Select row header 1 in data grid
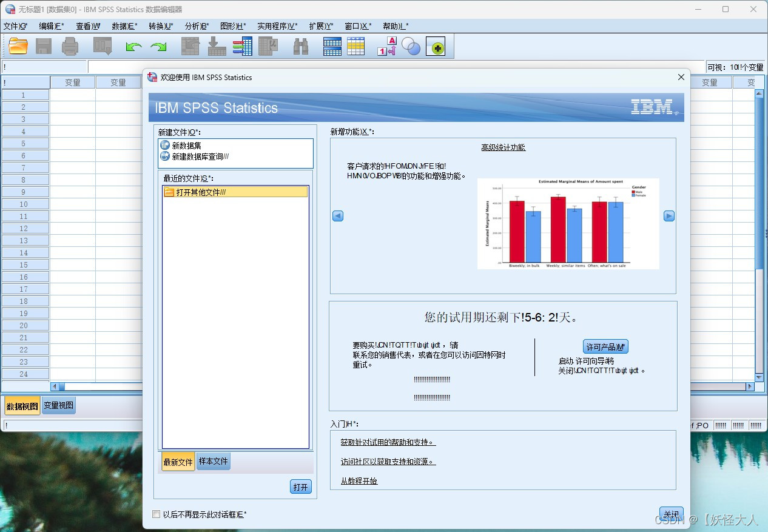 (25, 95)
